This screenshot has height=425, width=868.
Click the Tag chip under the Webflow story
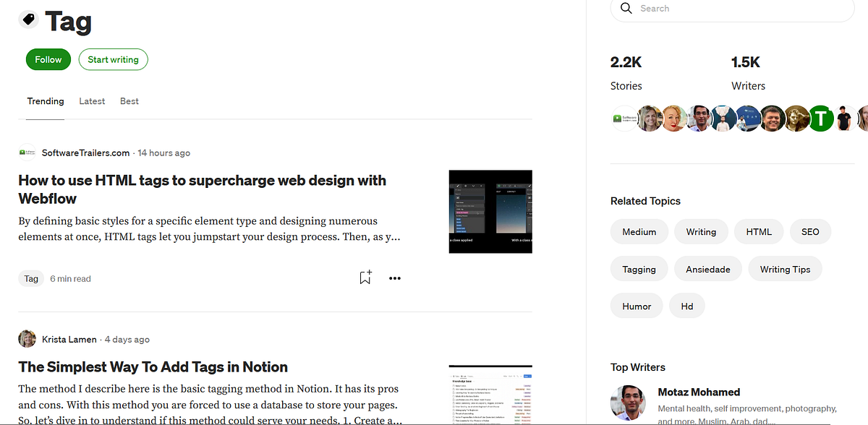coord(31,278)
